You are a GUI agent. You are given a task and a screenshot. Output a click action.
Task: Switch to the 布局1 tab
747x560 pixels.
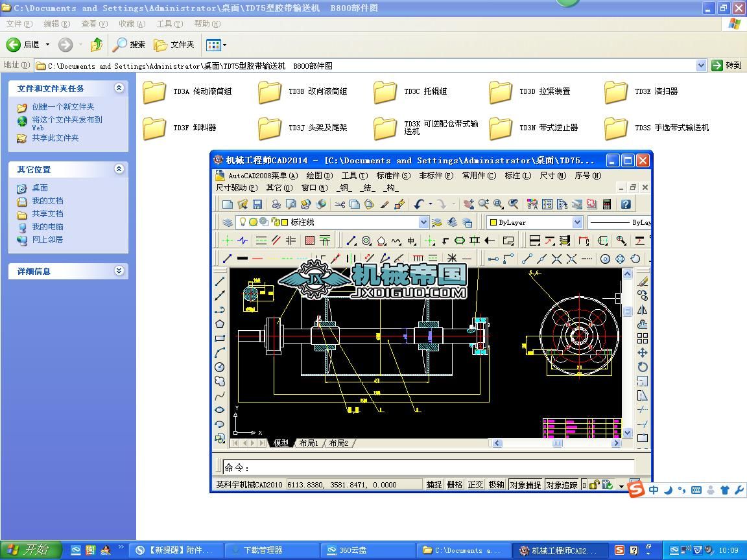click(309, 443)
